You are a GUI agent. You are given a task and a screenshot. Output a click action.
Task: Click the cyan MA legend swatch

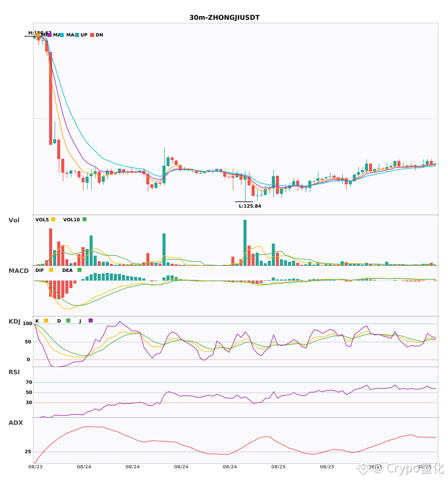point(62,35)
